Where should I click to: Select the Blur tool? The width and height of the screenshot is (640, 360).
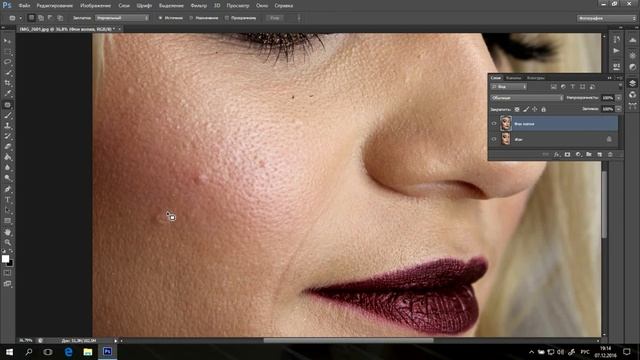[7, 168]
